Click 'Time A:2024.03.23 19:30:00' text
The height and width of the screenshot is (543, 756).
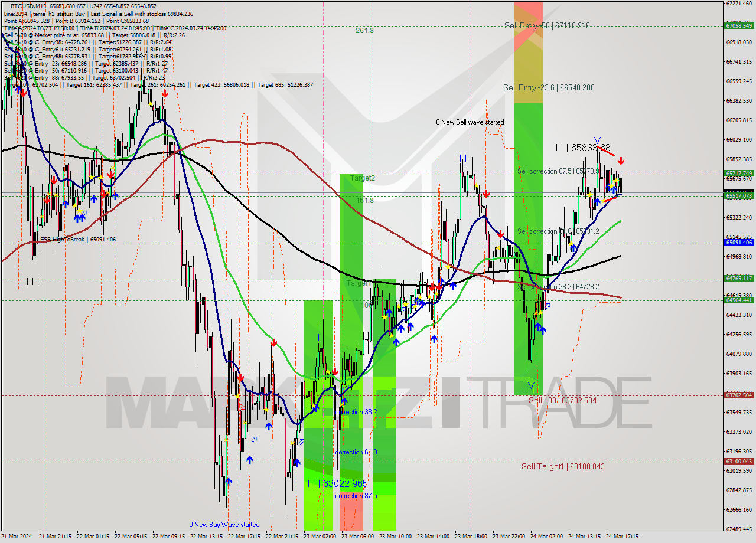click(x=38, y=28)
